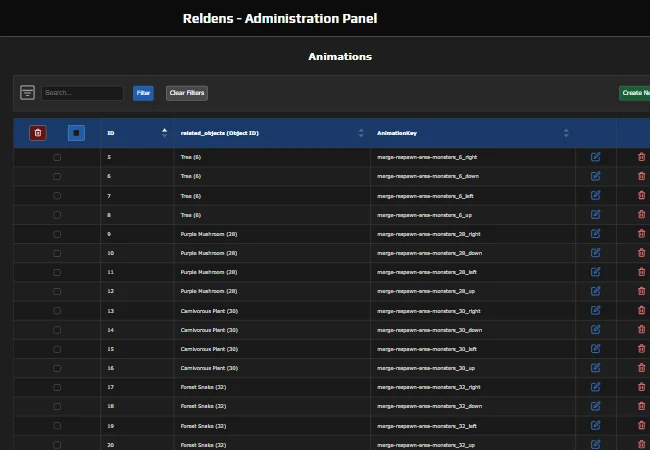
Task: Edit the animation row with ID 8
Action: [595, 215]
